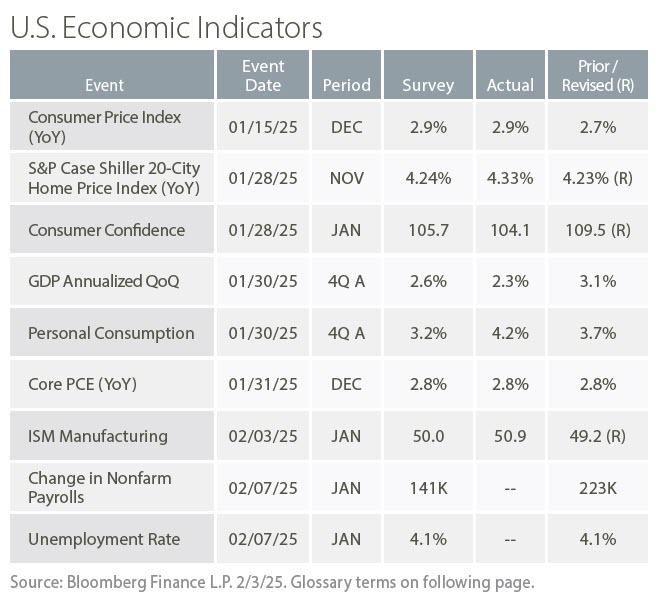Click the Survey column header
This screenshot has width=658, height=601.
[428, 86]
